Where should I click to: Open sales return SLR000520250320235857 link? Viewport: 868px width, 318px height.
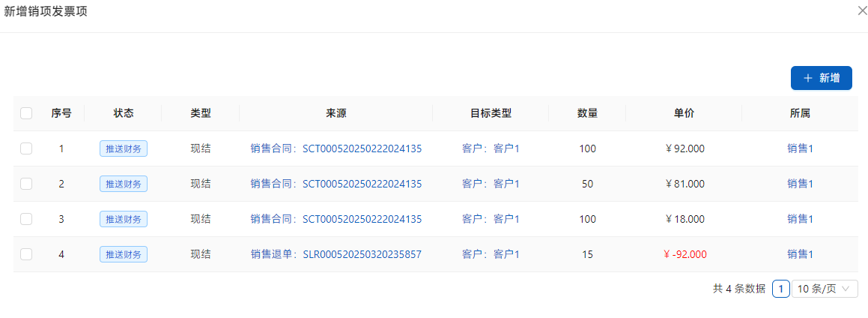click(336, 254)
